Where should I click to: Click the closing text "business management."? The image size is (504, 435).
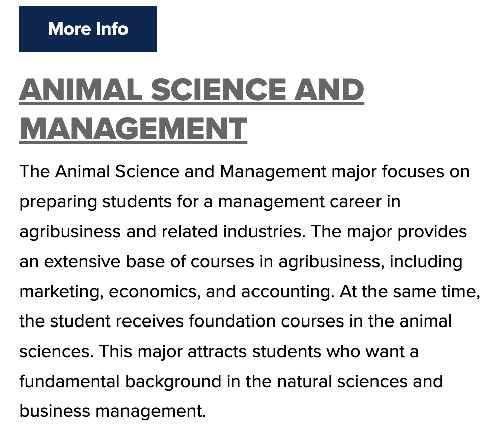click(113, 411)
